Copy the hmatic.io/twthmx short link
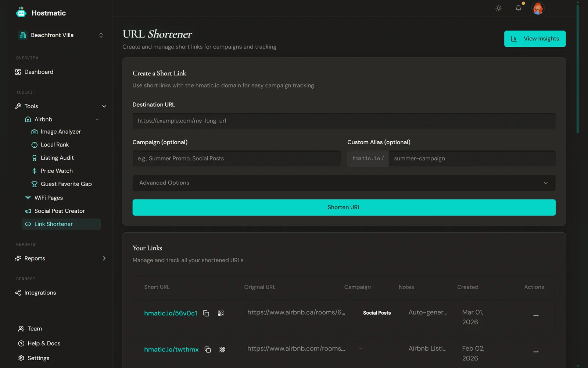The height and width of the screenshot is (368, 588). pyautogui.click(x=208, y=349)
